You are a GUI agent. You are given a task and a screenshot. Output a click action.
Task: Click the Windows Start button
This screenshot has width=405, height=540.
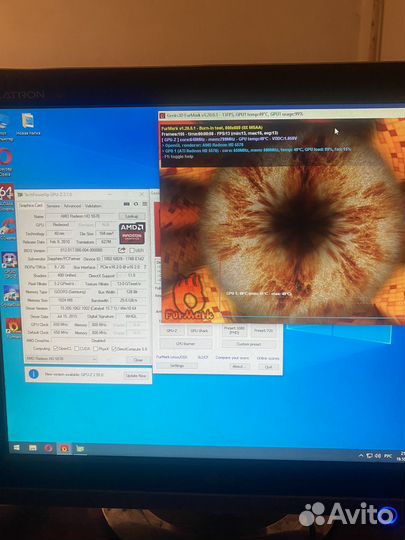16,448
